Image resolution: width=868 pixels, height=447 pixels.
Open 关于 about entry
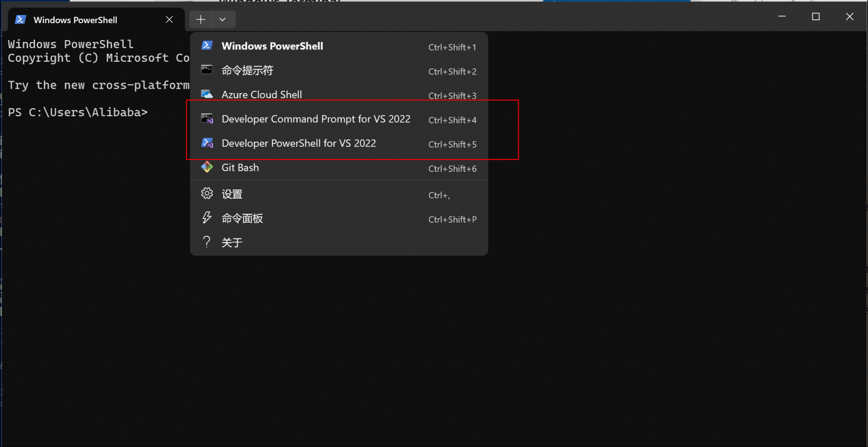pos(339,243)
